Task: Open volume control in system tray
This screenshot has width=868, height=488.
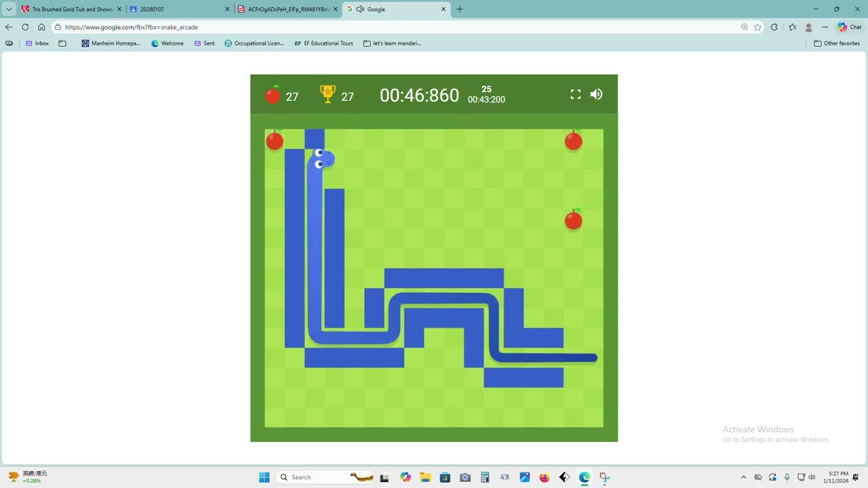Action: [812, 477]
